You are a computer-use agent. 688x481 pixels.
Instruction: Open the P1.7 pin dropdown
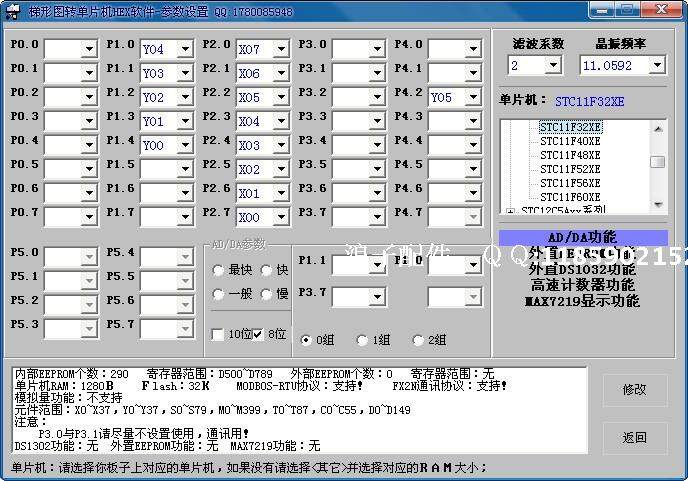coord(185,217)
